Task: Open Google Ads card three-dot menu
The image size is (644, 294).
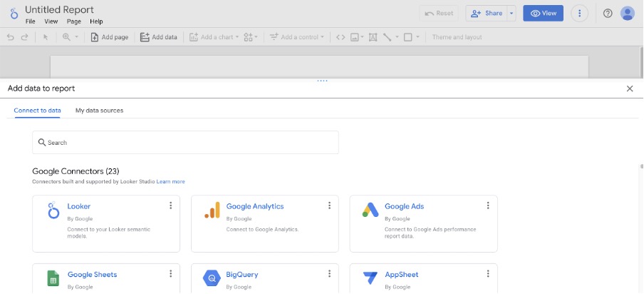Action: (488, 206)
